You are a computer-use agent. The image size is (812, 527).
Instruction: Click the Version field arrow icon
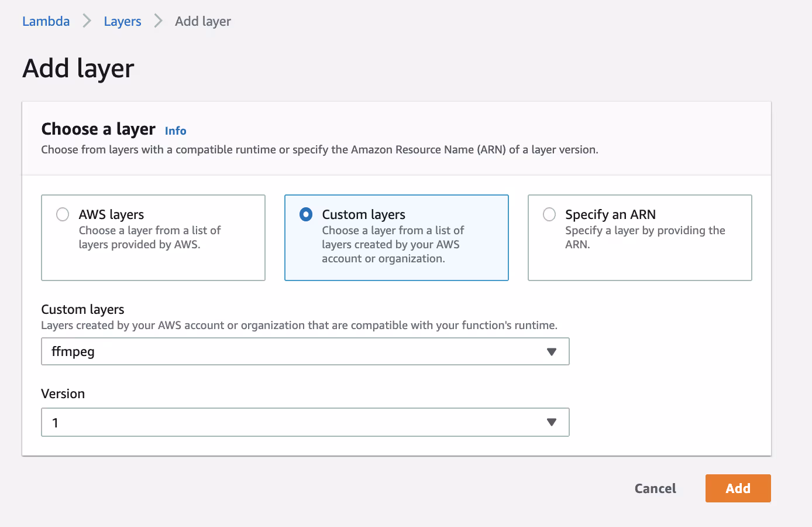click(x=551, y=422)
